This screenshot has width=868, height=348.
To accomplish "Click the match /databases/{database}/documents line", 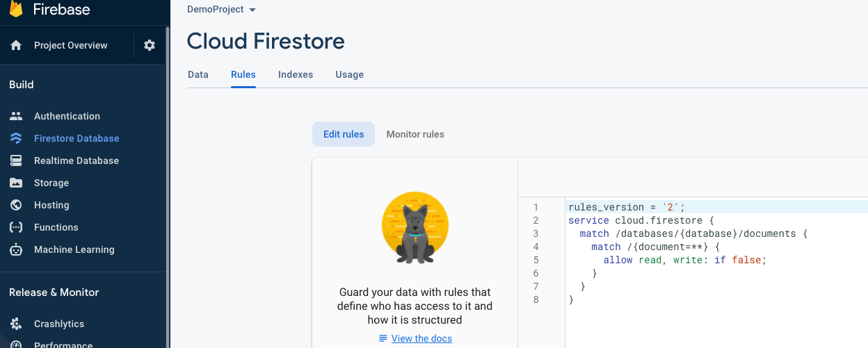I will [693, 233].
